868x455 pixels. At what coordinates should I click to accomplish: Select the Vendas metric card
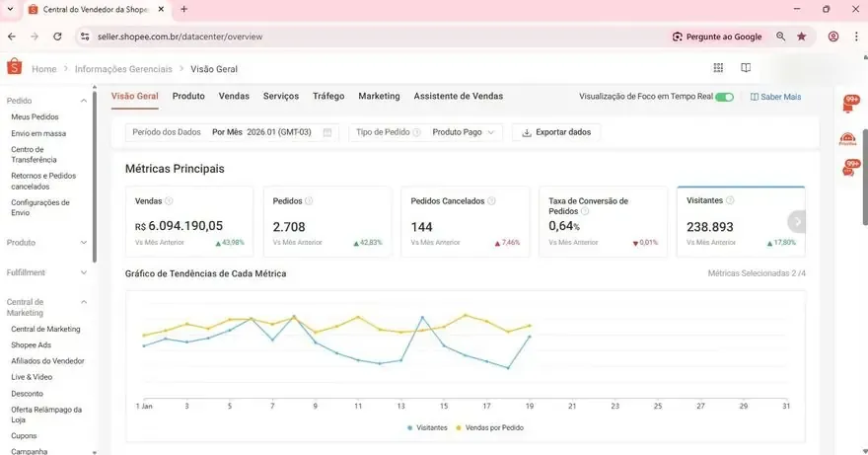(189, 222)
